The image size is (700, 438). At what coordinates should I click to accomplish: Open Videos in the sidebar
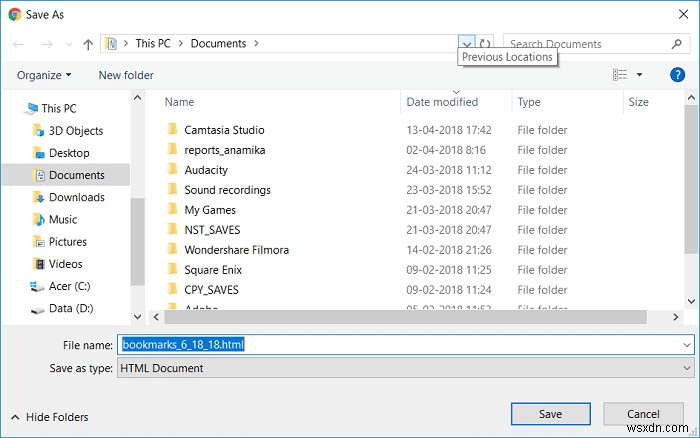(x=58, y=264)
